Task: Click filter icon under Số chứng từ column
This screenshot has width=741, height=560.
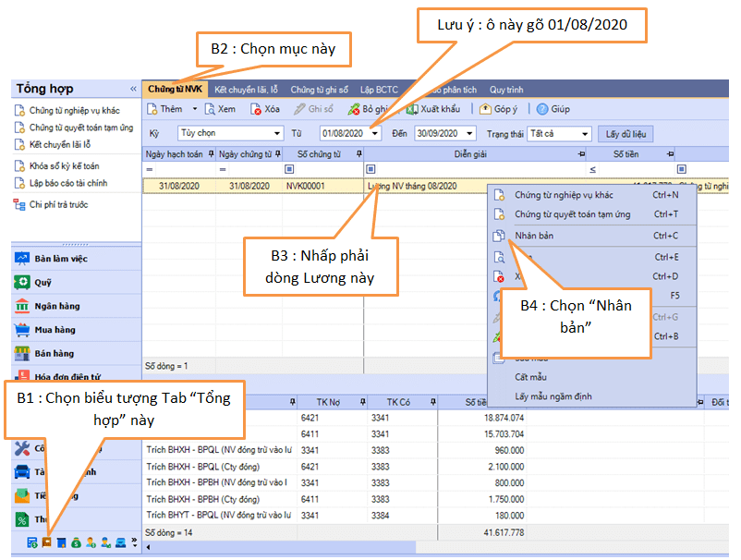Action: pos(289,169)
